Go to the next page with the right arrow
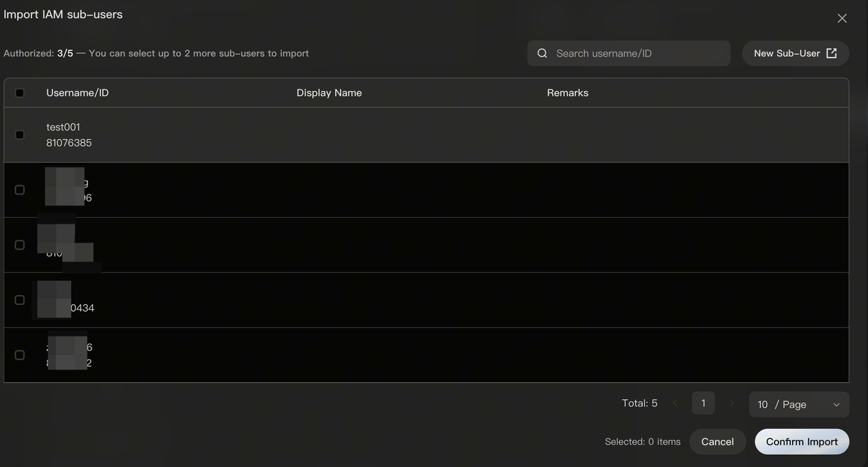 click(x=732, y=403)
